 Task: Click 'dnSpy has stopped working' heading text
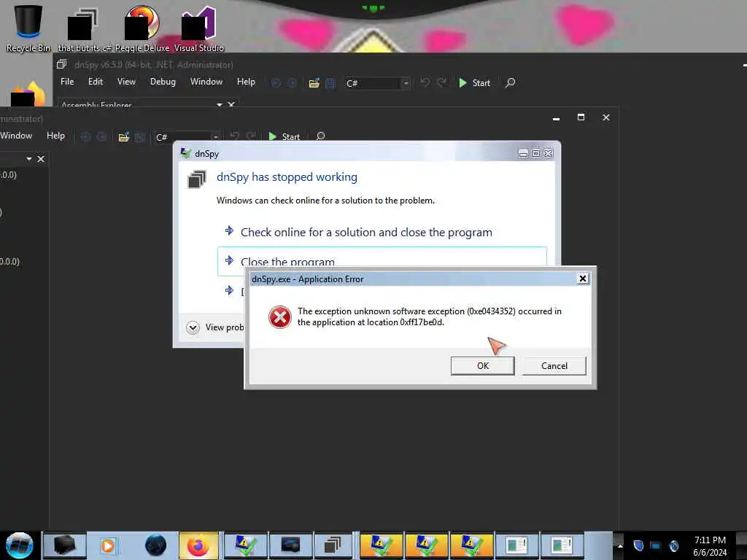(287, 176)
